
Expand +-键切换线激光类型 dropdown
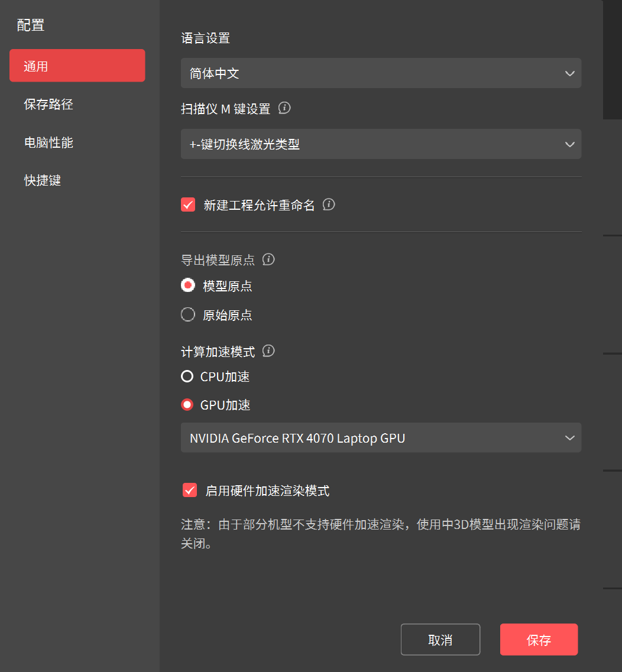tap(381, 144)
